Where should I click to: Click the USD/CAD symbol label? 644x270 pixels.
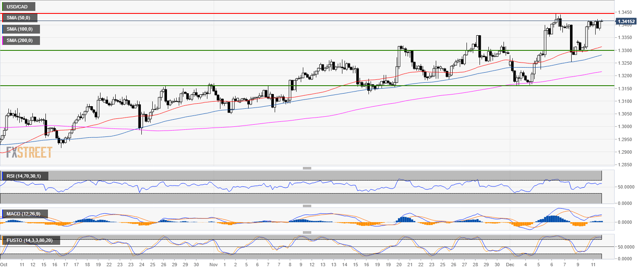(x=18, y=6)
